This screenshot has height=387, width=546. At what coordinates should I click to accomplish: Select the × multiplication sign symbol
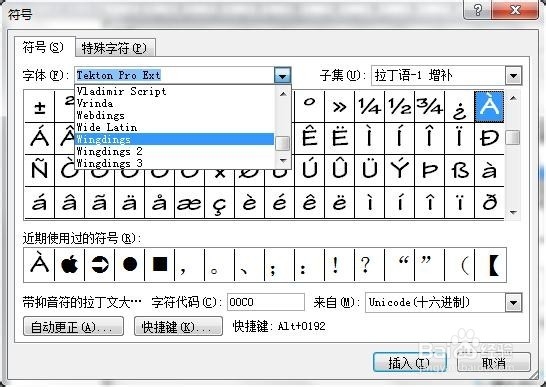(219, 173)
